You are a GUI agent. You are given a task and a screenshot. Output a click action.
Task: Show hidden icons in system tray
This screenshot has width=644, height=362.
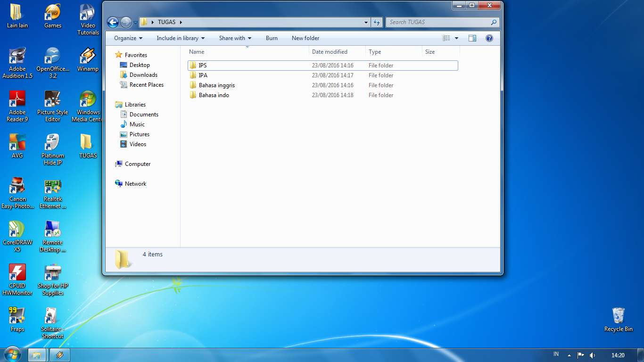click(x=569, y=355)
